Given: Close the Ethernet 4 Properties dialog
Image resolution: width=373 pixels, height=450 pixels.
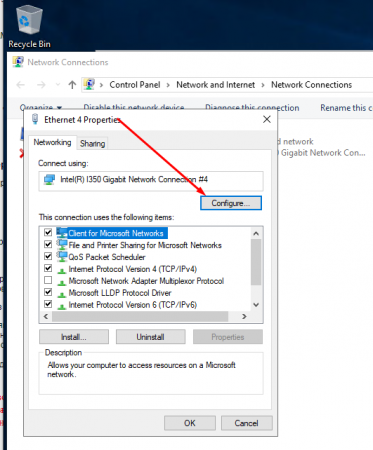Looking at the screenshot, I should pyautogui.click(x=267, y=119).
